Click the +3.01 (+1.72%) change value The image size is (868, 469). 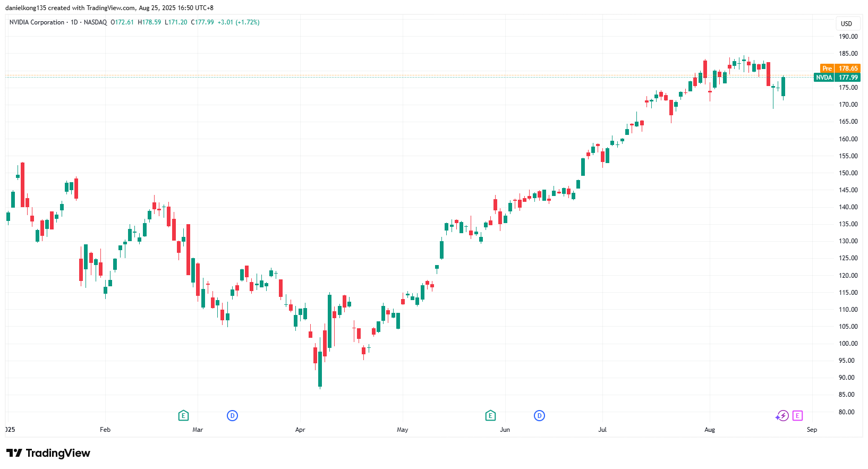pos(239,22)
